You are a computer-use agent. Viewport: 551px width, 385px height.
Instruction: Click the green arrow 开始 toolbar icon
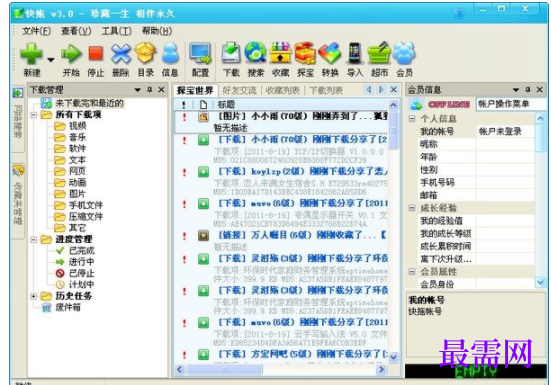[71, 54]
